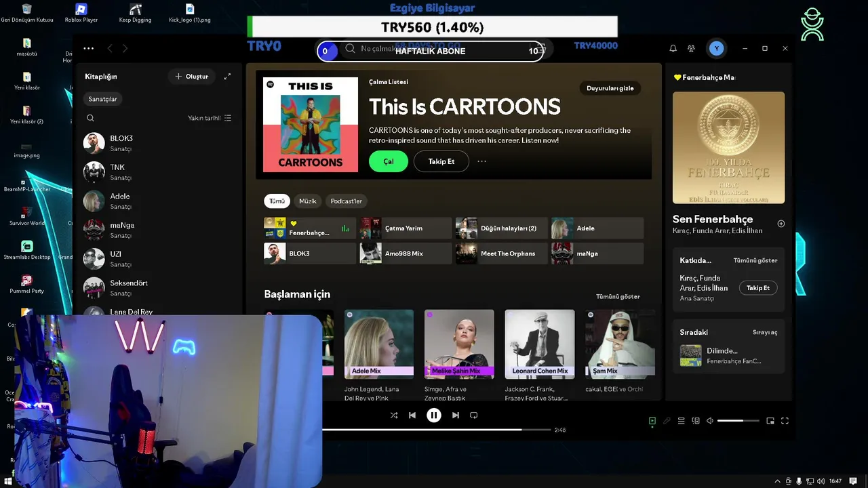Follow artist with Takip Et in credits
Screen dimensions: 868x488
tap(758, 288)
